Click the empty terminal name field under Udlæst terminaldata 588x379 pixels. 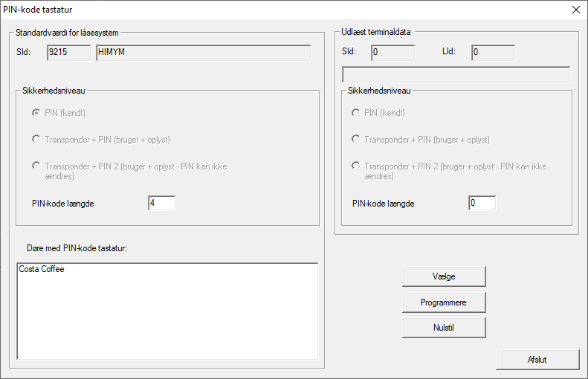click(x=455, y=74)
